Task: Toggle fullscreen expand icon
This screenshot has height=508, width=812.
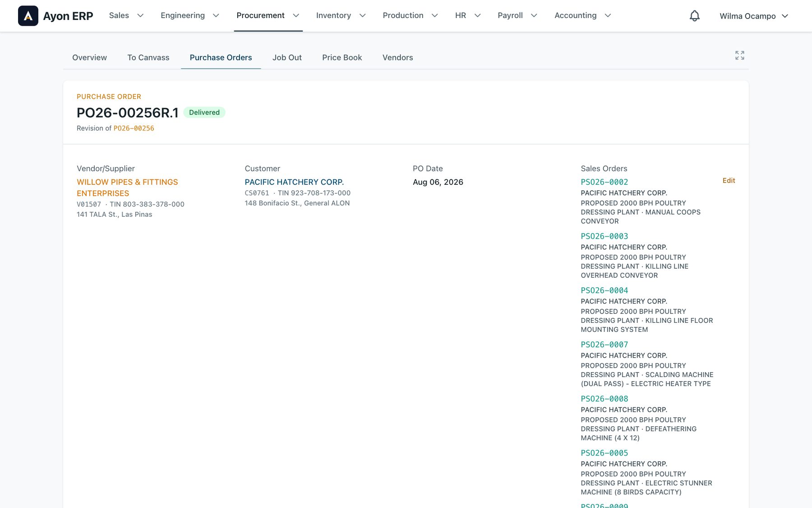Action: point(740,56)
